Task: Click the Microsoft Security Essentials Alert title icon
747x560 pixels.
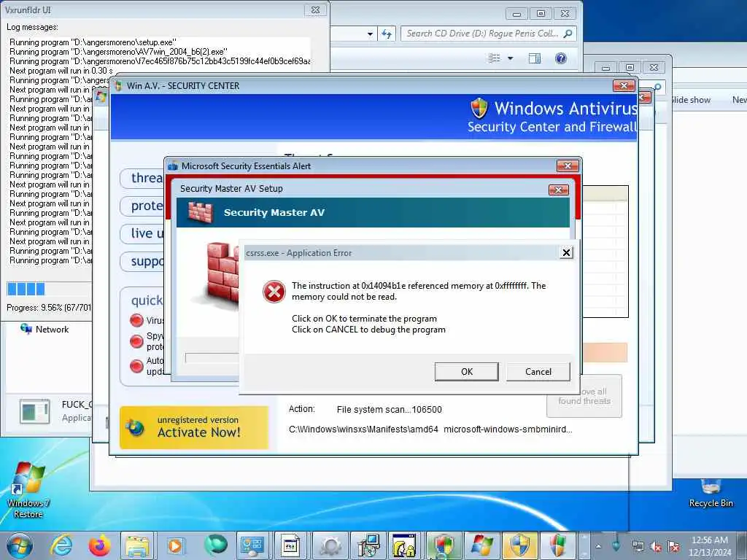Action: [x=173, y=166]
